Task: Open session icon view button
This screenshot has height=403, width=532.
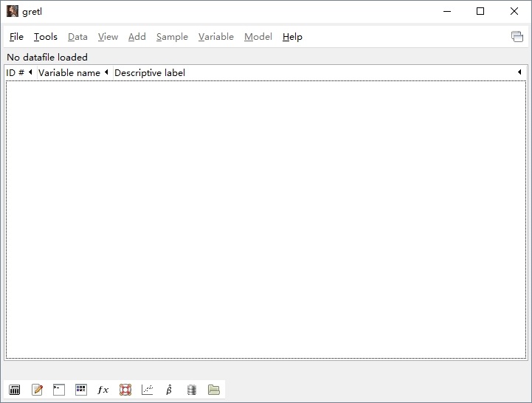Action: click(x=81, y=390)
